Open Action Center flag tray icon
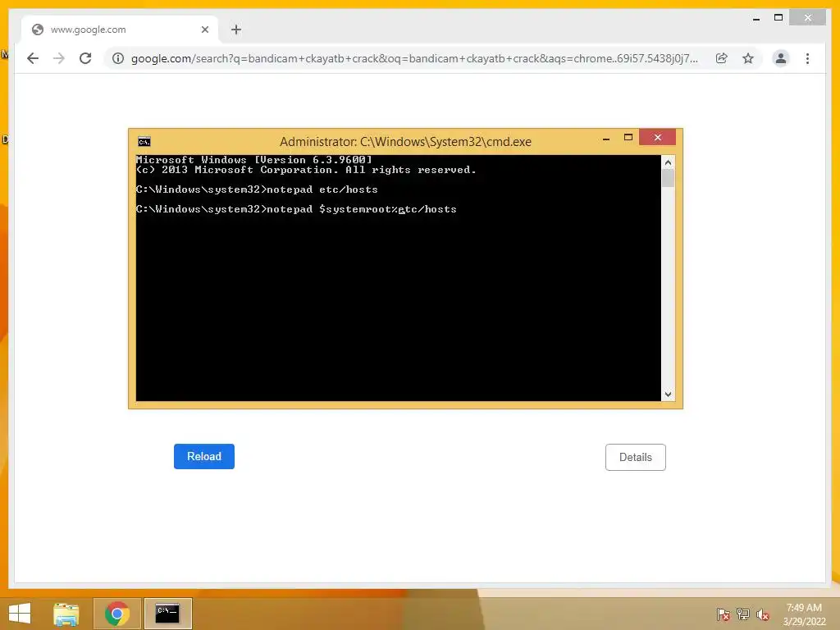This screenshot has width=840, height=630. 724,614
